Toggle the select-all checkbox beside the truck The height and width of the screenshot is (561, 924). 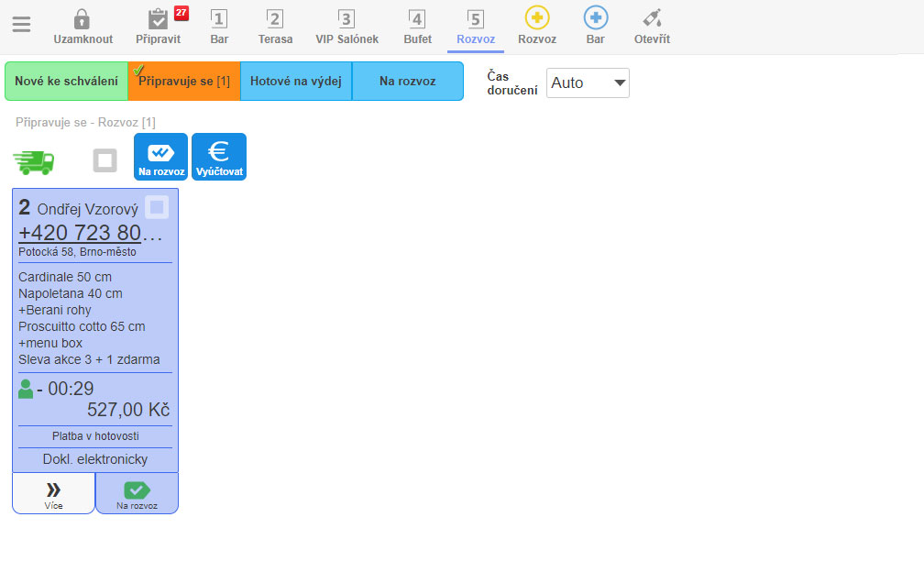point(104,161)
